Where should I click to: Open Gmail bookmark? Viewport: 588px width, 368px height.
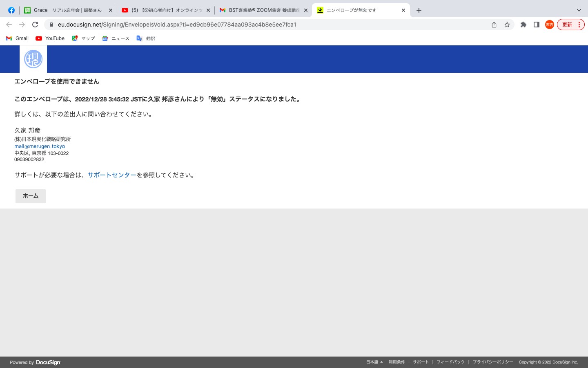[x=17, y=38]
